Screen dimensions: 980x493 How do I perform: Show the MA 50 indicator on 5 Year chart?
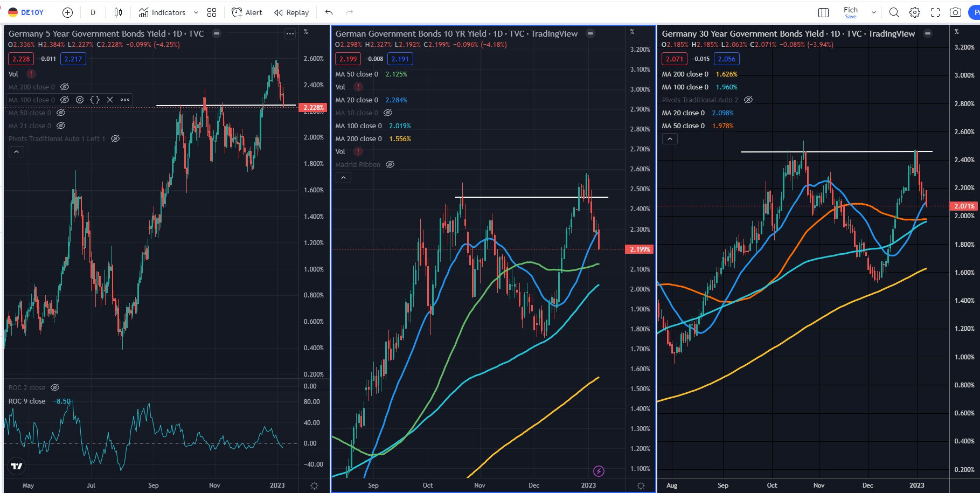click(x=61, y=113)
